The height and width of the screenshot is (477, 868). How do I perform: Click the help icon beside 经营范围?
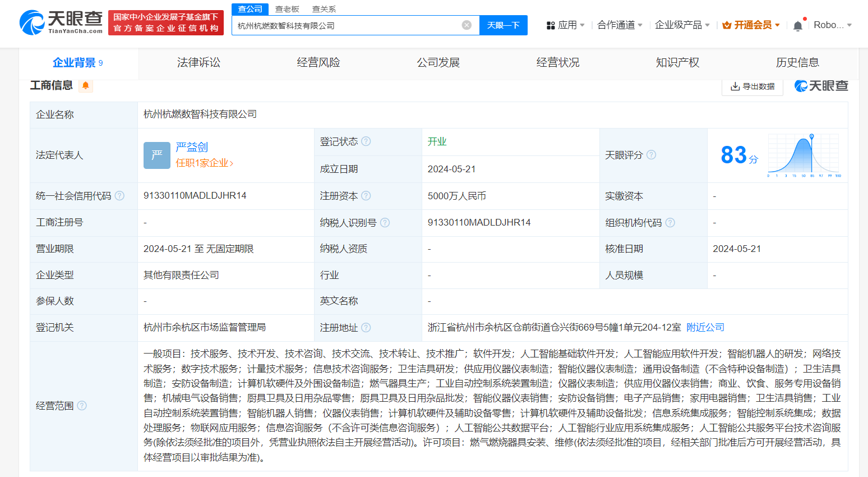82,406
